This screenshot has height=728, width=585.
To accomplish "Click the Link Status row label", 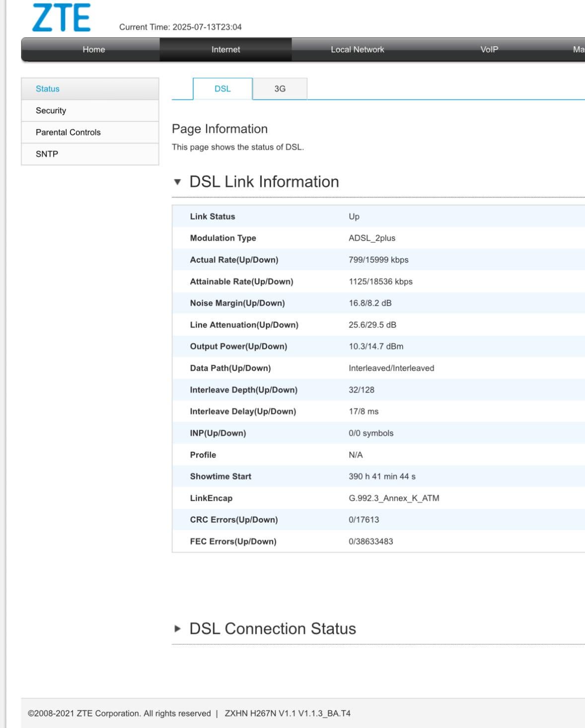I will click(x=213, y=217).
